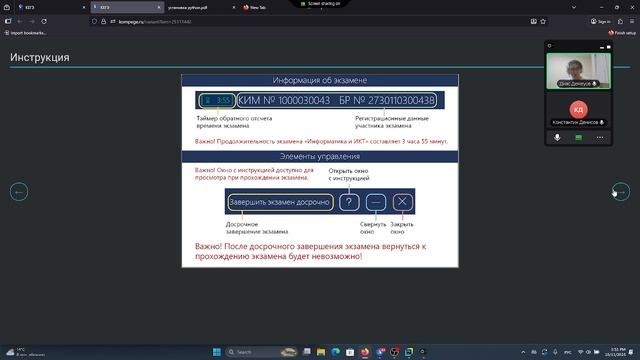The width and height of the screenshot is (640, 360).
Task: Click the Screen sharing indicator at top
Action: pyautogui.click(x=320, y=4)
